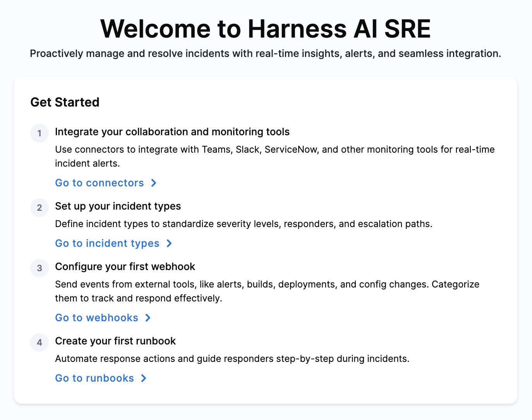Follow the "Go to webhooks" link
This screenshot has width=532, height=420.
96,318
